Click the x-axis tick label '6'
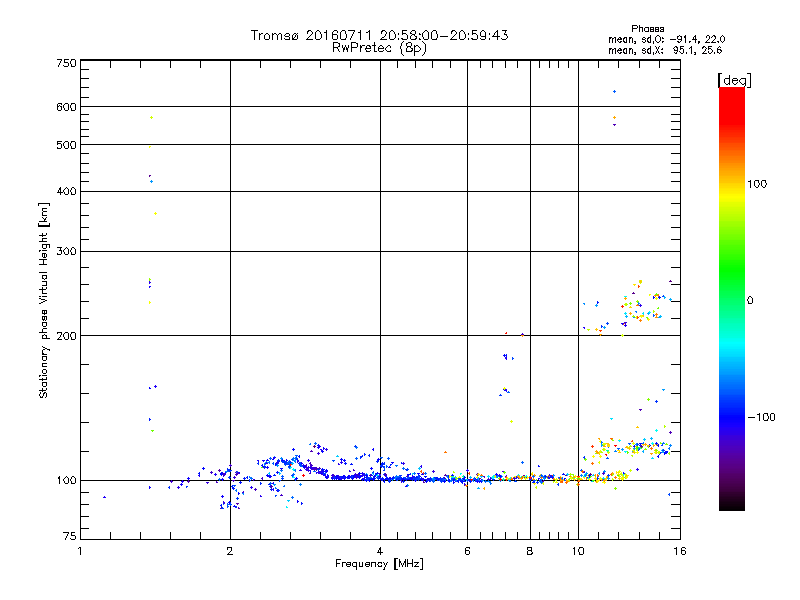800x600 pixels. [467, 551]
